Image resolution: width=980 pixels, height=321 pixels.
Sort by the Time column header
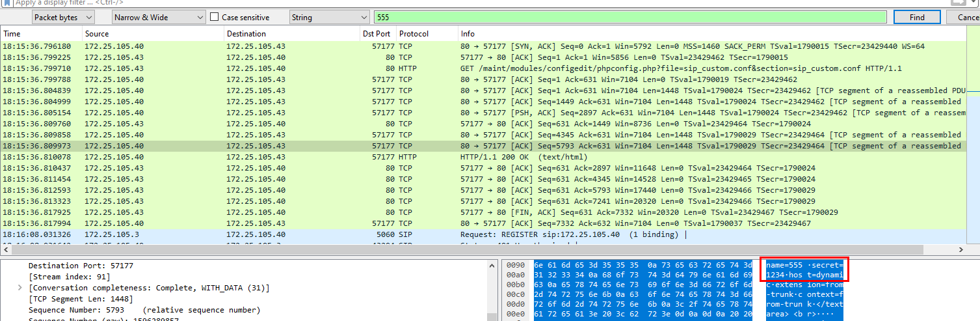point(42,33)
